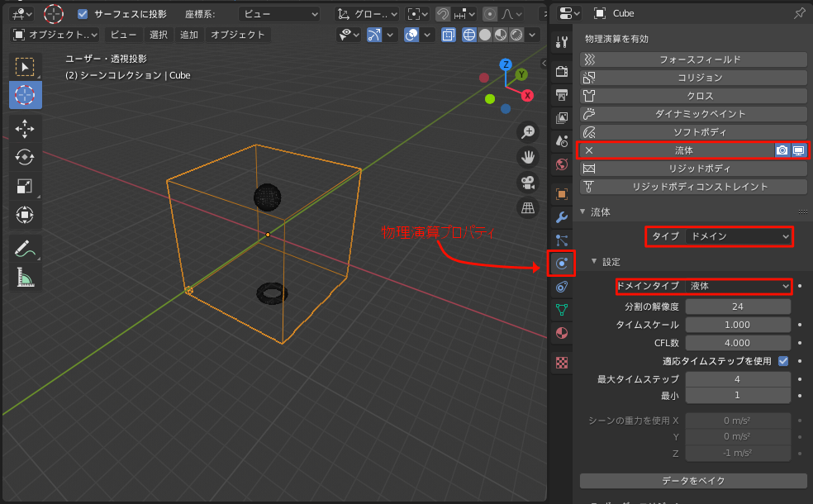Image resolution: width=813 pixels, height=504 pixels.
Task: Open the View Layer properties tab
Action: coord(562,117)
